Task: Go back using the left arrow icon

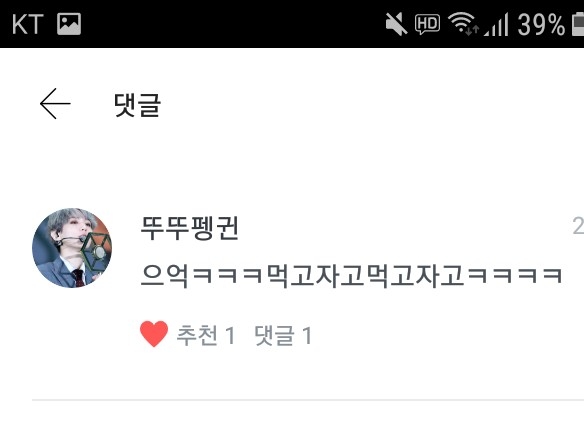Action: [55, 104]
